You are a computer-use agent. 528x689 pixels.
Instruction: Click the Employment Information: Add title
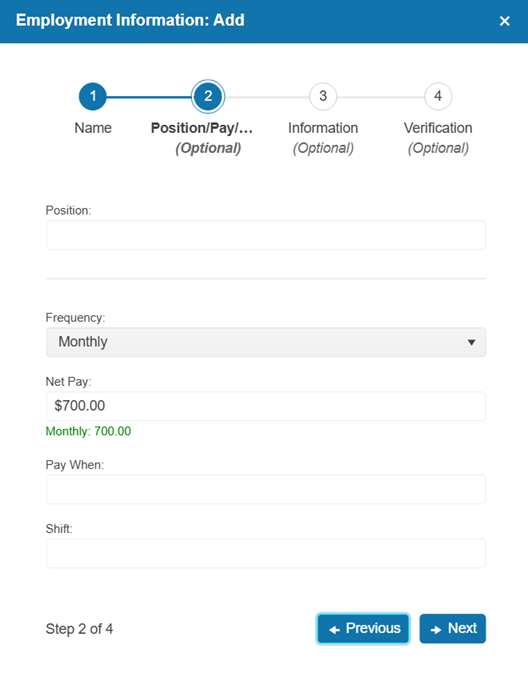point(130,20)
